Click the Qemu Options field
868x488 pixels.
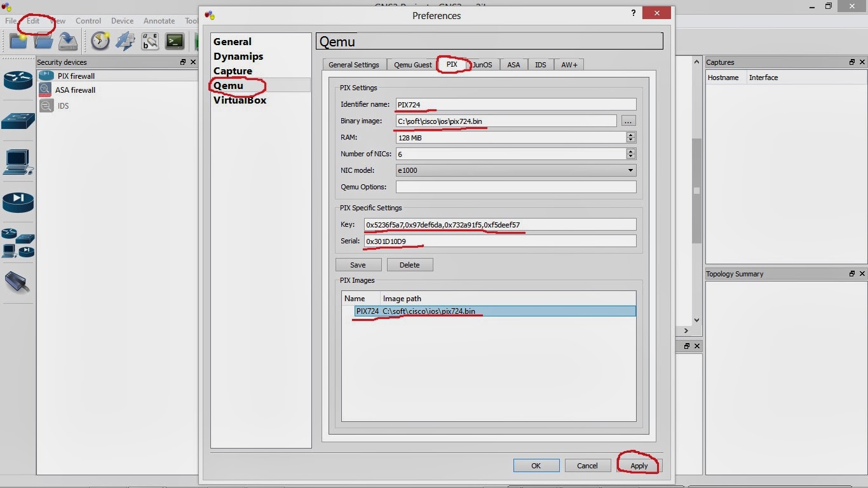515,187
